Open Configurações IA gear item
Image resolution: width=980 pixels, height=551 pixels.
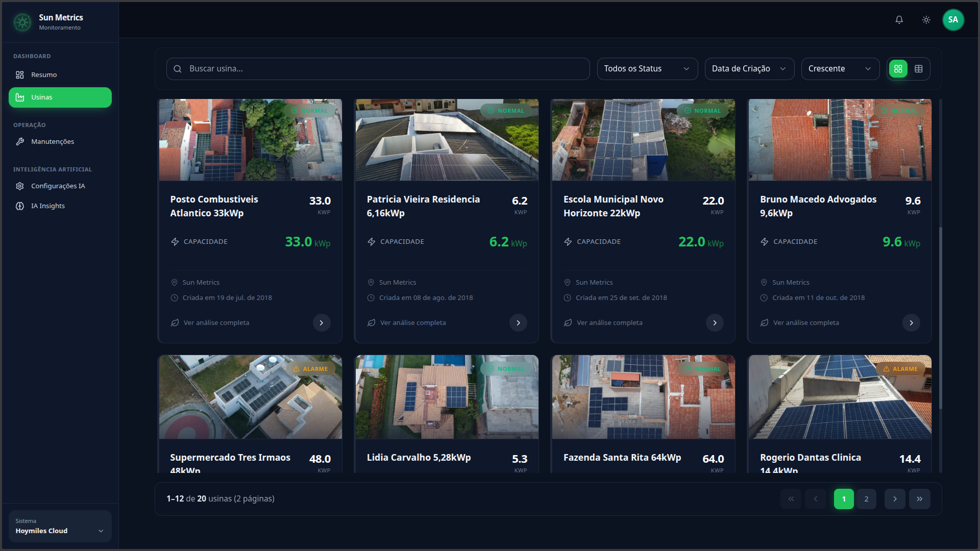tap(58, 186)
